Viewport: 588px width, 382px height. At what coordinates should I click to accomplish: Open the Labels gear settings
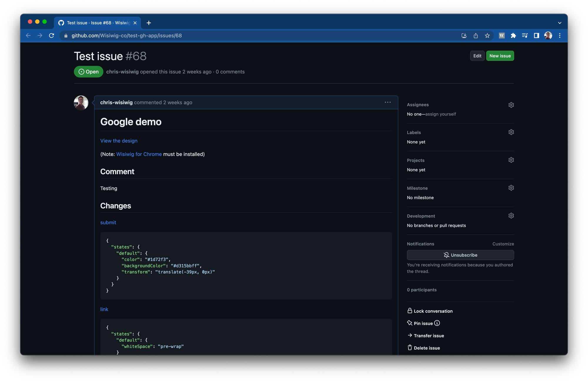pos(511,132)
